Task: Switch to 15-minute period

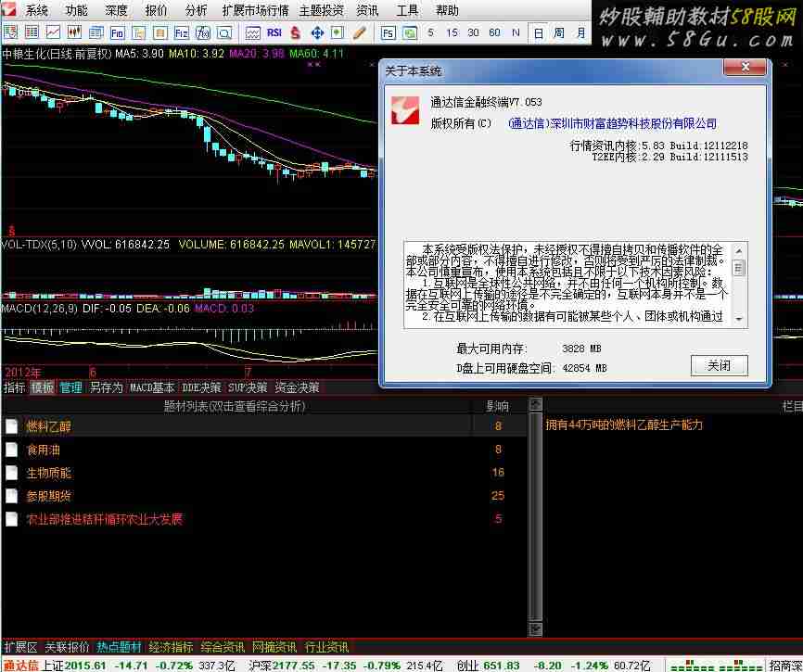Action: click(452, 32)
